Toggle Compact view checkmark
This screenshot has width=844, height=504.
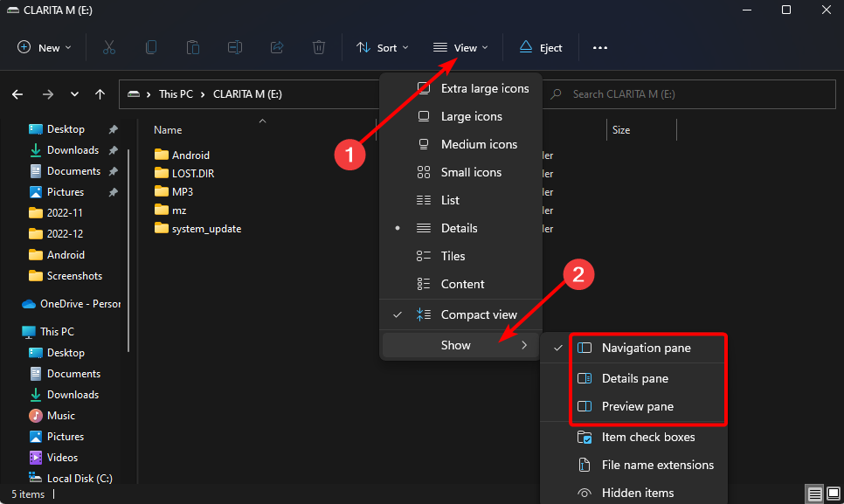pyautogui.click(x=460, y=314)
